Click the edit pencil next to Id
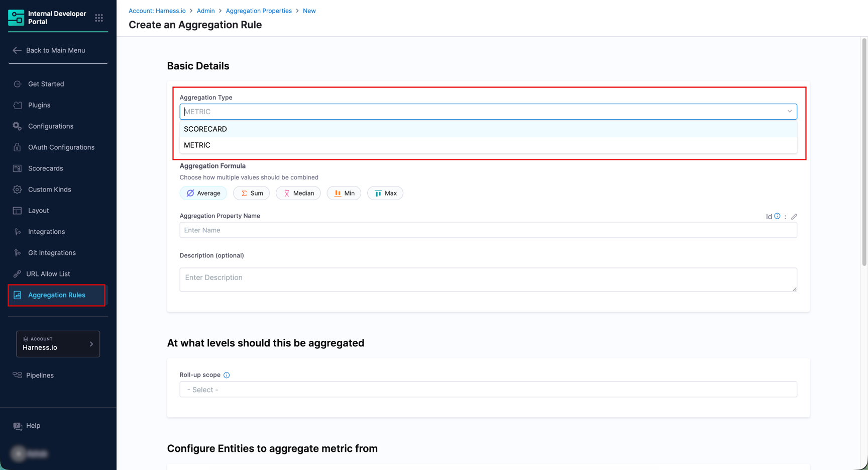868x470 pixels. (794, 216)
